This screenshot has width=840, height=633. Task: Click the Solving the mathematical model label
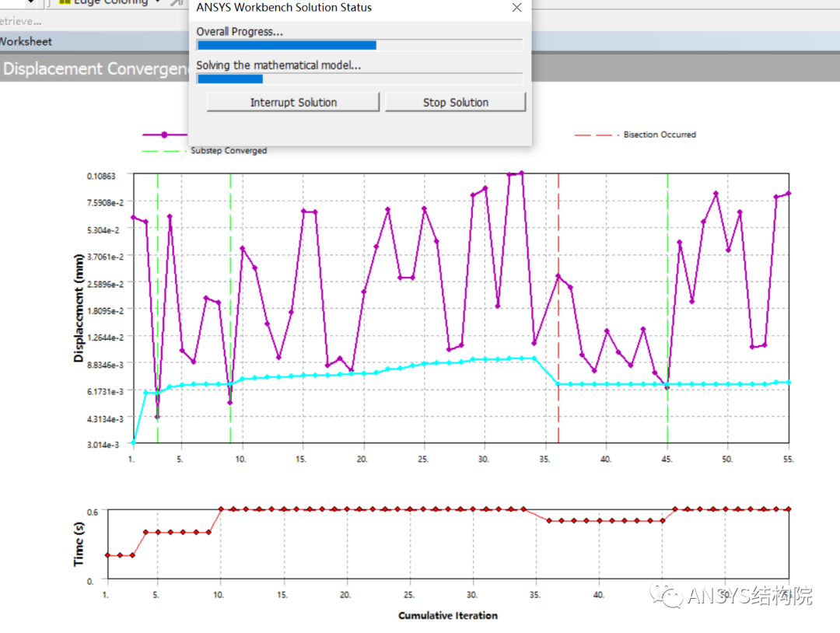click(278, 65)
